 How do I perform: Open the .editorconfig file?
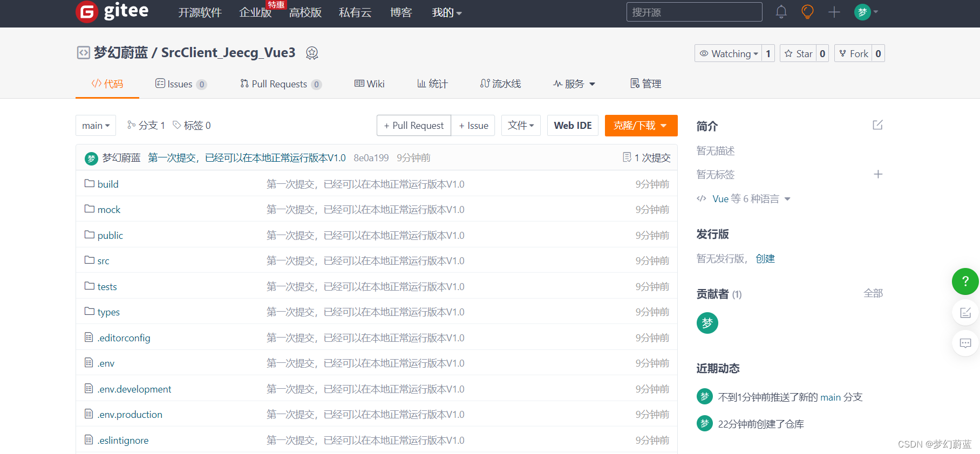click(124, 338)
